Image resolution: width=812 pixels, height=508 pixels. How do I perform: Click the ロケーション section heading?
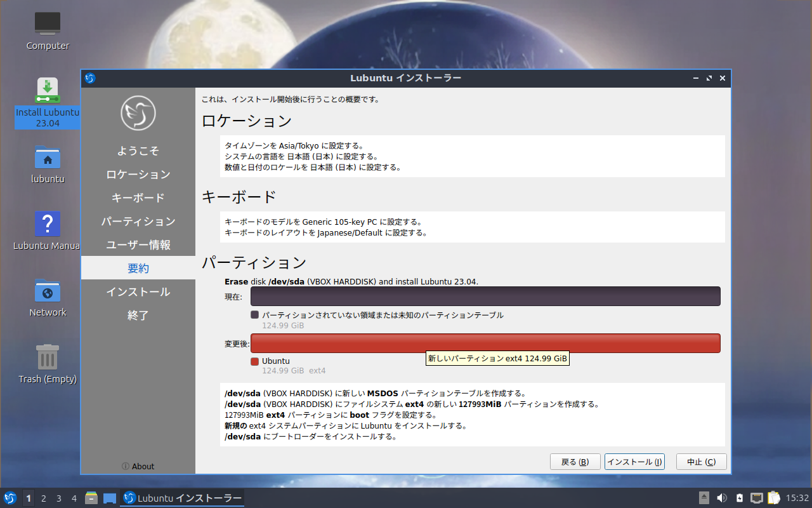[x=247, y=121]
